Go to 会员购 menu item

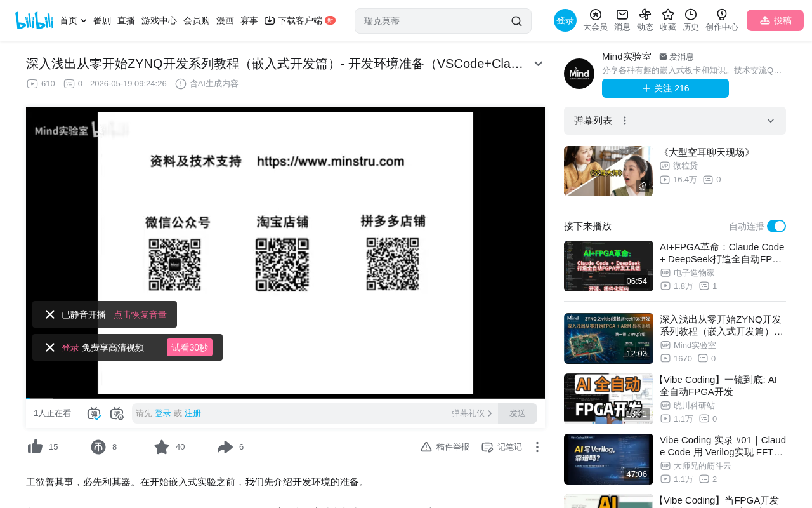197,20
